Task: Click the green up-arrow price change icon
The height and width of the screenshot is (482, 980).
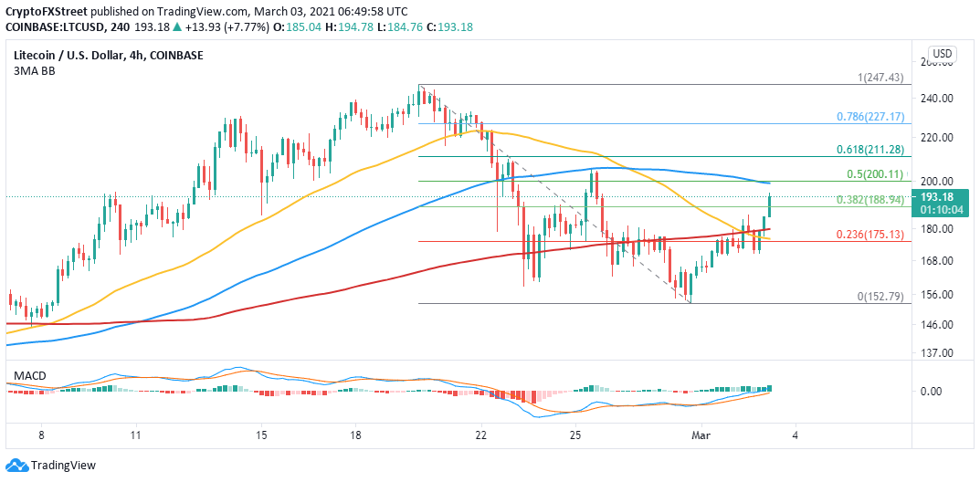Action: [x=178, y=27]
